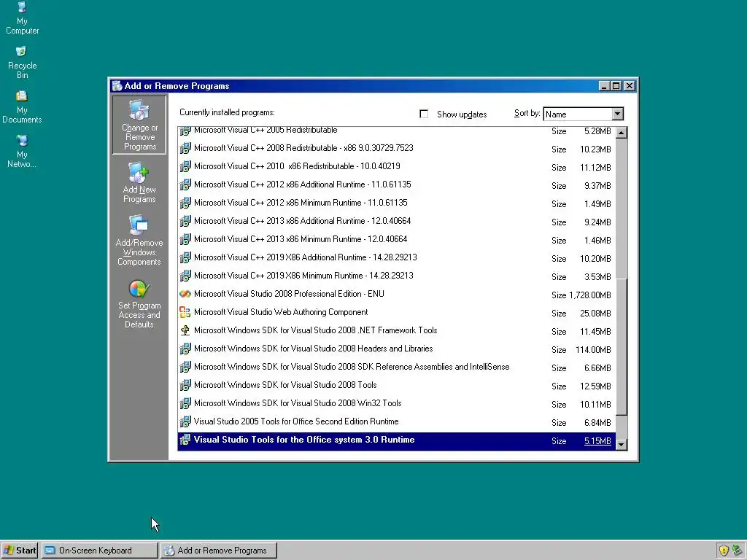Select Visual C++ 2012 x86 Minimum Runtime - 11.0.61135

point(396,203)
